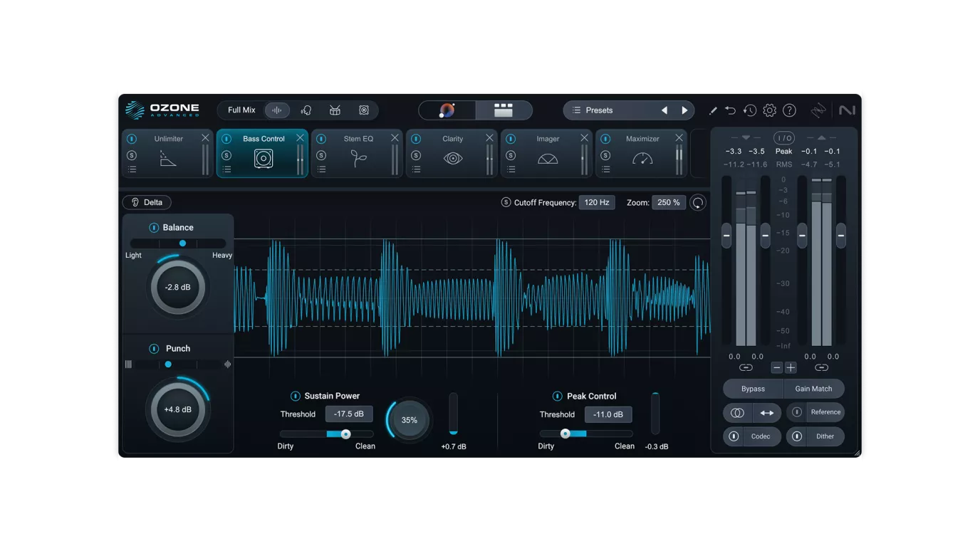Click the Peak Control Dirty/Clean slider handle

565,434
